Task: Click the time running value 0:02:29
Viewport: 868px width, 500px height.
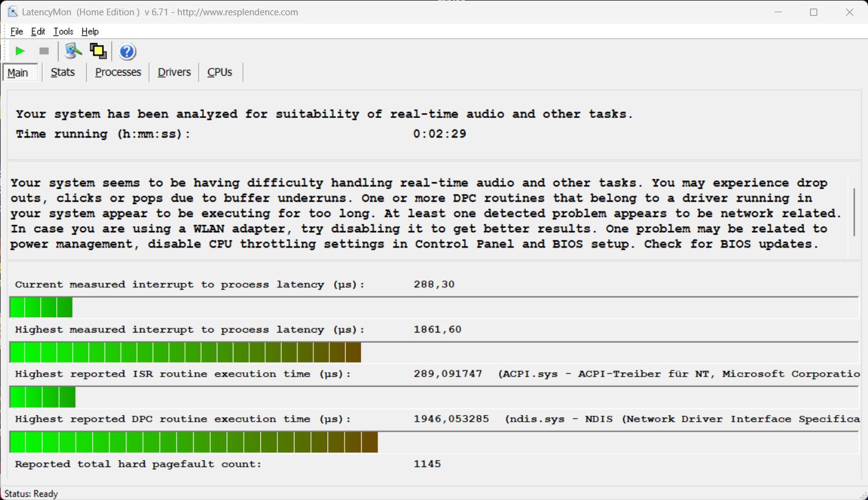Action: coord(440,134)
